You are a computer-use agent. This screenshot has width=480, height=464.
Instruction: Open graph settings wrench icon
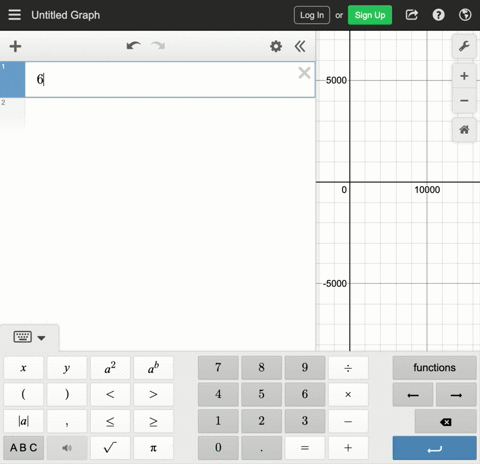point(464,46)
